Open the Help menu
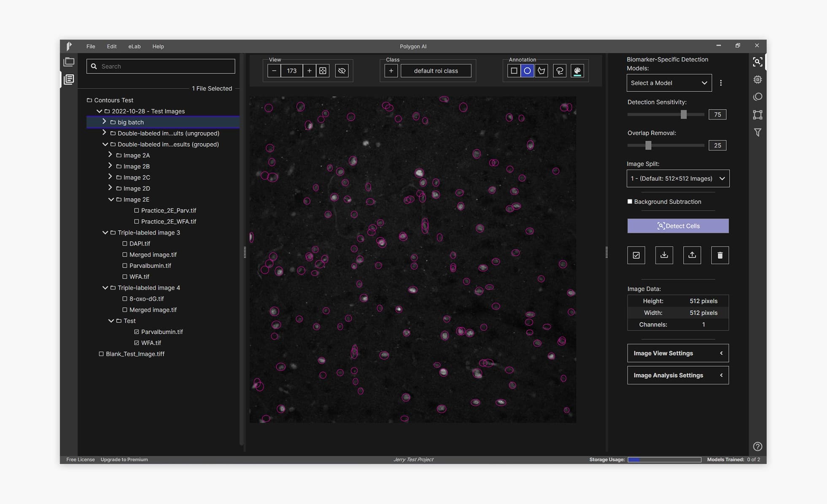The height and width of the screenshot is (504, 827). (158, 46)
